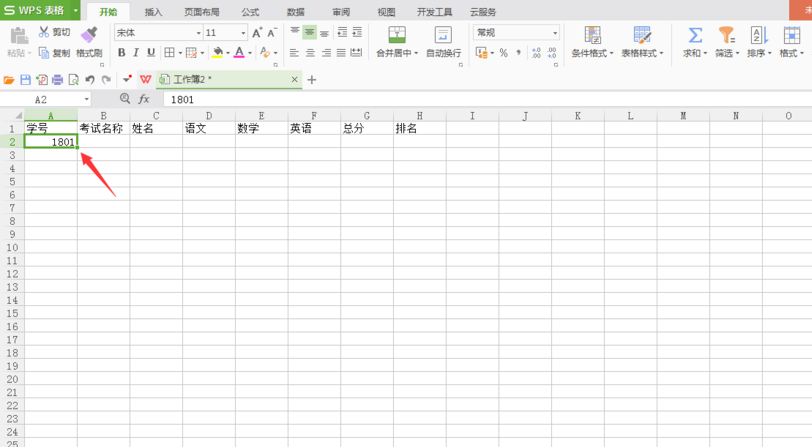This screenshot has width=812, height=447.
Task: Click the Wrap Text (自动换行) button
Action: 443,42
